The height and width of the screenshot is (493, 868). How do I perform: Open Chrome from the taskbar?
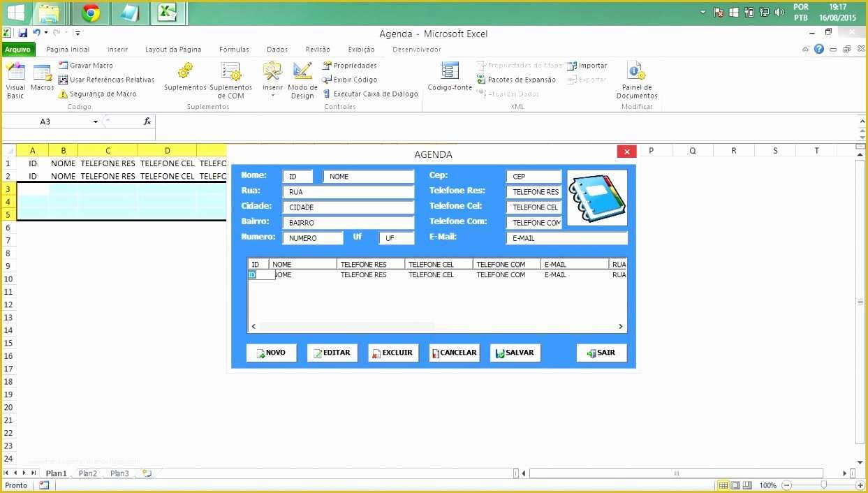pos(91,13)
